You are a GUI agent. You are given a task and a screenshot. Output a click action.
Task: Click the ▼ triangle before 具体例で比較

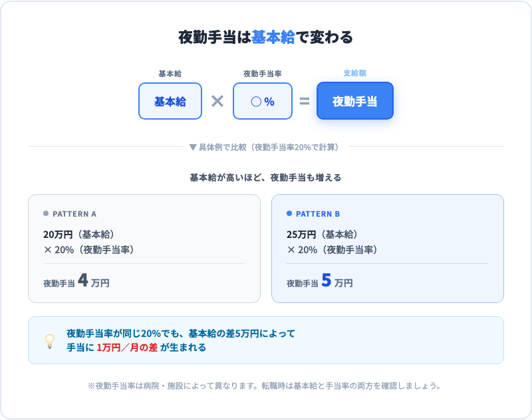coord(193,147)
